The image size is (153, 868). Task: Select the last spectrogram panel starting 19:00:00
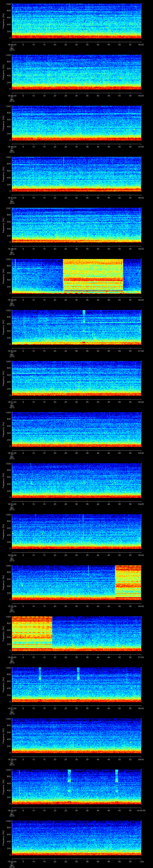tap(77, 837)
